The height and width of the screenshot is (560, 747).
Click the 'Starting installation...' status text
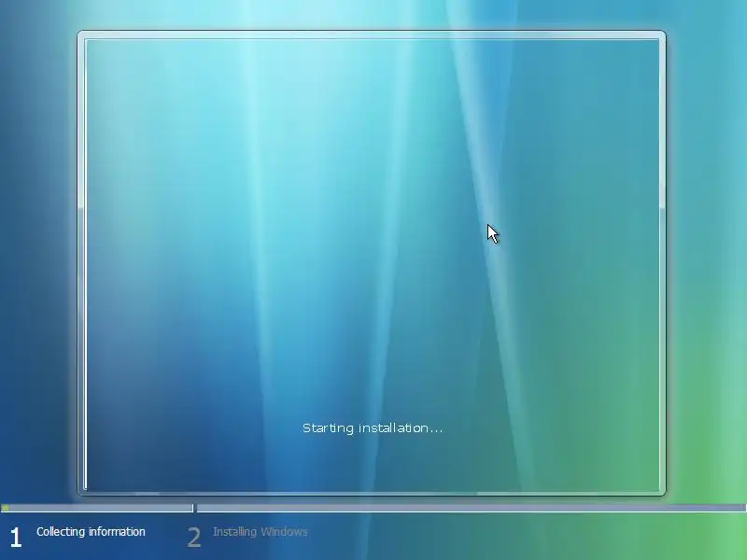(373, 427)
